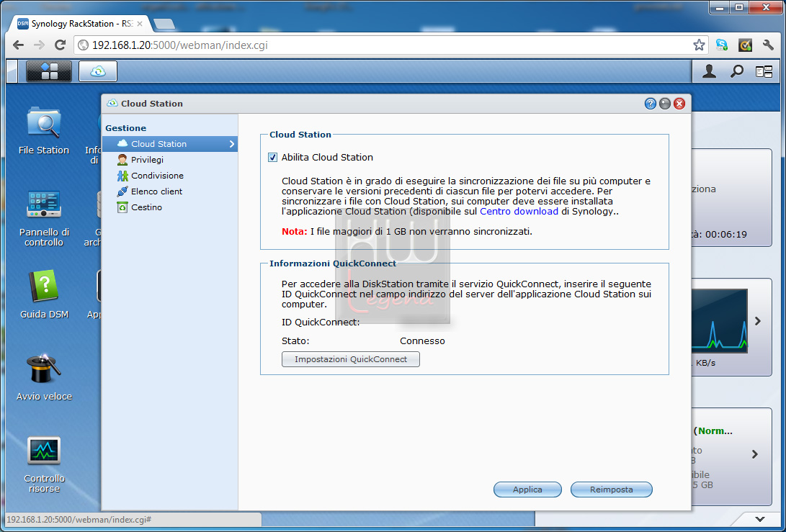Screen dimensions: 786x532
Task: Open Cloud Station help question icon
Action: (650, 104)
